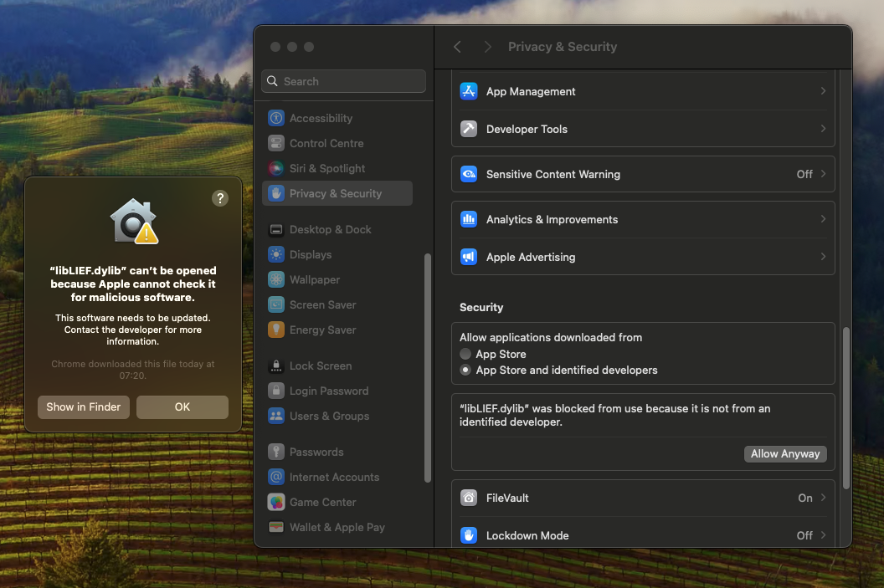
Task: Expand App Management chevron
Action: [823, 90]
